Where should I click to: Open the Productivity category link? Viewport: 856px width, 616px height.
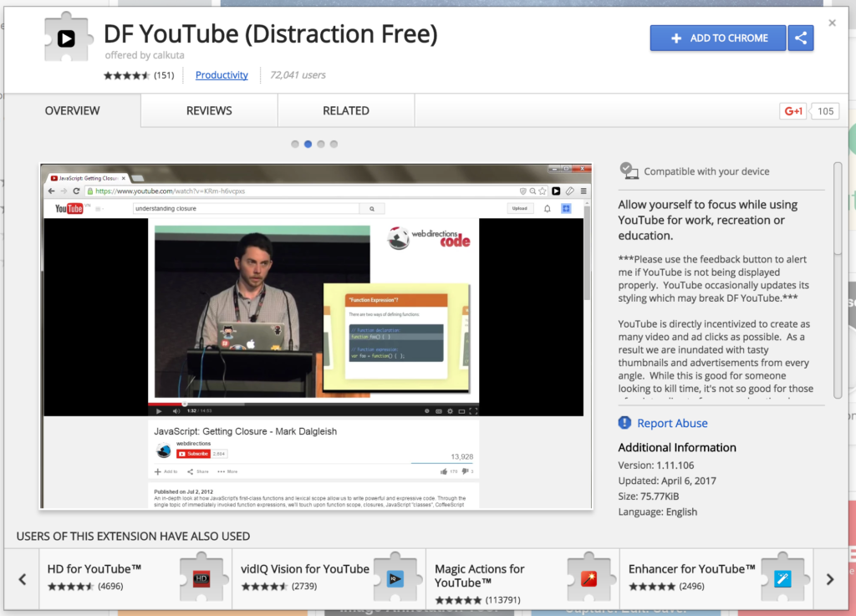222,74
